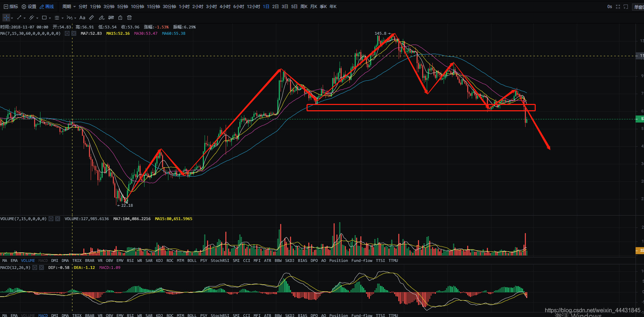Open VOLUME panel settings gear
The height and width of the screenshot is (317, 644).
[51, 219]
